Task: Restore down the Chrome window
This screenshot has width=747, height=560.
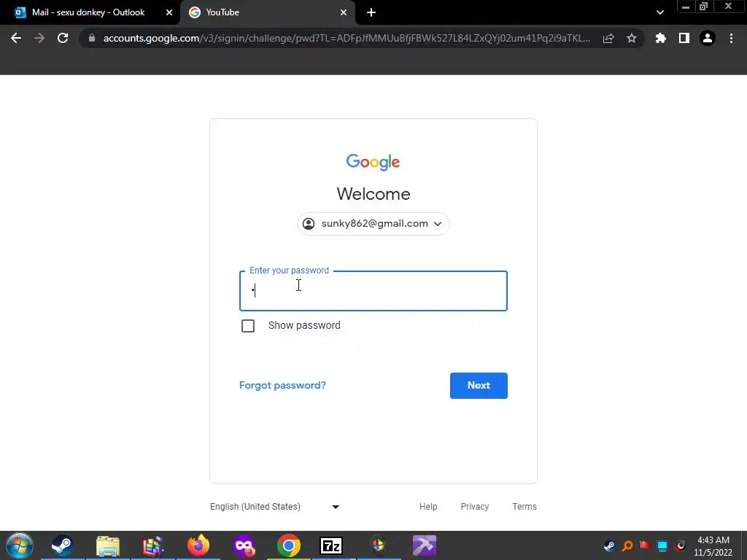Action: pyautogui.click(x=704, y=6)
